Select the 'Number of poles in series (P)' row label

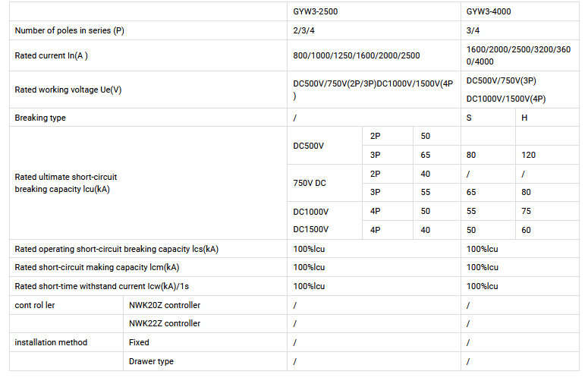click(68, 30)
